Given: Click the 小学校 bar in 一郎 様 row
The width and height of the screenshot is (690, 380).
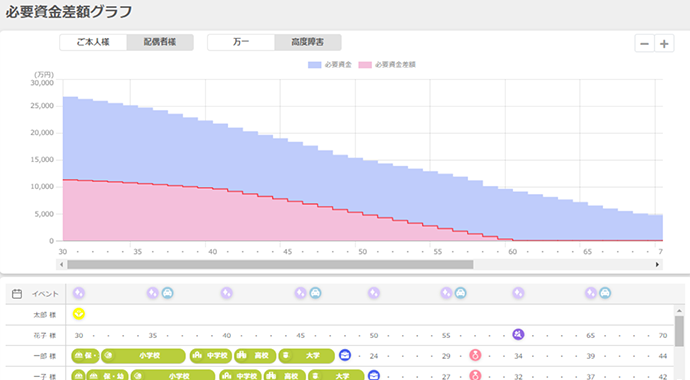Looking at the screenshot, I should click(x=143, y=356).
